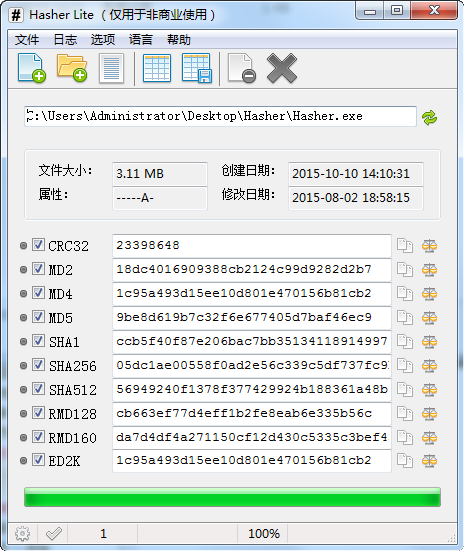465x552 pixels.
Task: Compare the ED2K hash using scales icon
Action: [429, 460]
